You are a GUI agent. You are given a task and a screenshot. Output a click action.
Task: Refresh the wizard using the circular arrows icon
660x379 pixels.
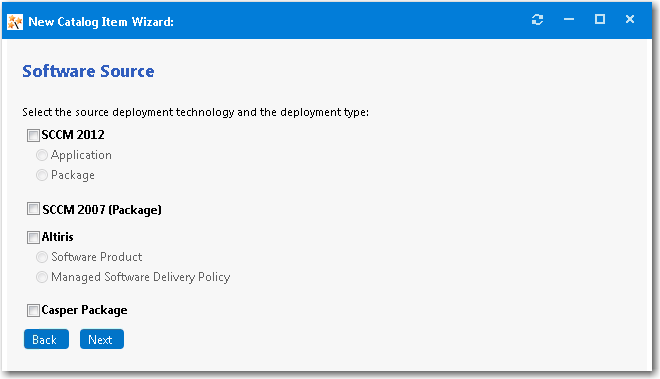click(538, 19)
